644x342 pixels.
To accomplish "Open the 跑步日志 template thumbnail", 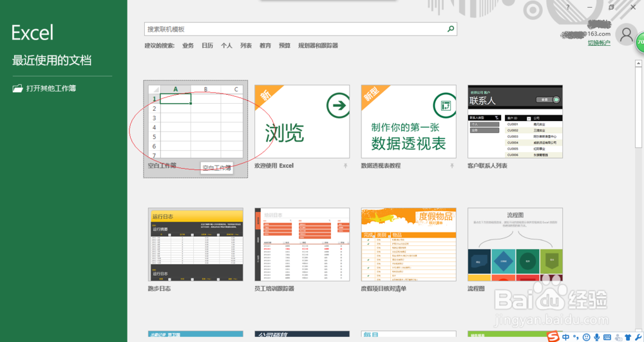I will click(x=196, y=244).
